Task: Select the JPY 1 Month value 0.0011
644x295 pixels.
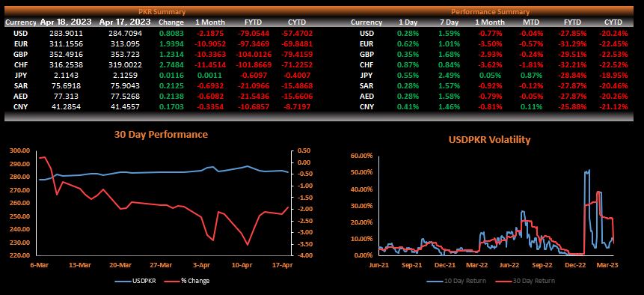Action: point(210,75)
